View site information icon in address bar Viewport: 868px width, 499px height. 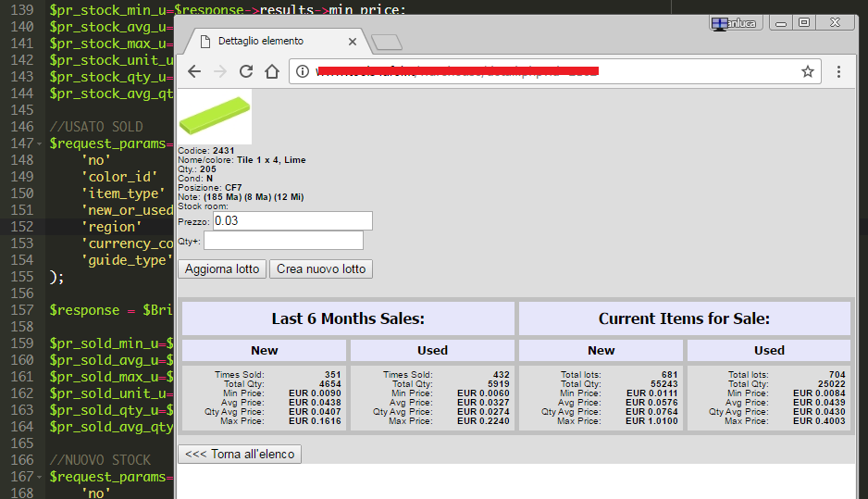coord(303,71)
